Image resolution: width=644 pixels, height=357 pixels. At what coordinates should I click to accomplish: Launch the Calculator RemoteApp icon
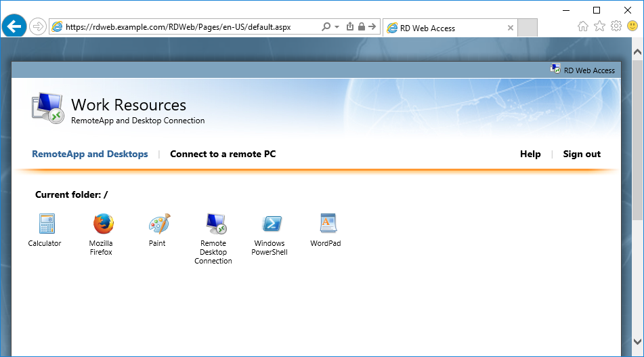point(47,224)
